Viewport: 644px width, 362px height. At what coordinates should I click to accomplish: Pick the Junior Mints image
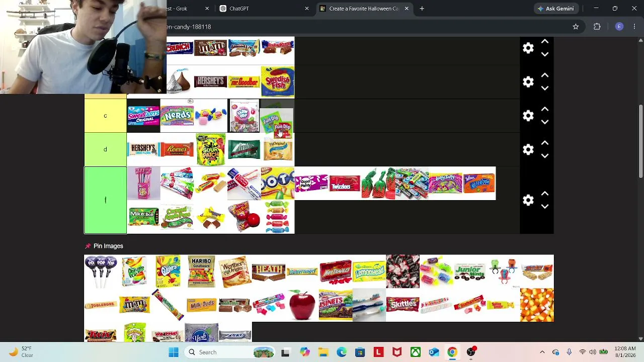[x=469, y=271]
